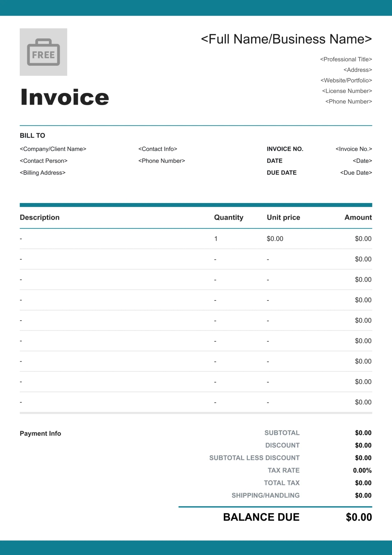
Task: Select the Full Name/Business Name placeholder
Action: point(286,39)
